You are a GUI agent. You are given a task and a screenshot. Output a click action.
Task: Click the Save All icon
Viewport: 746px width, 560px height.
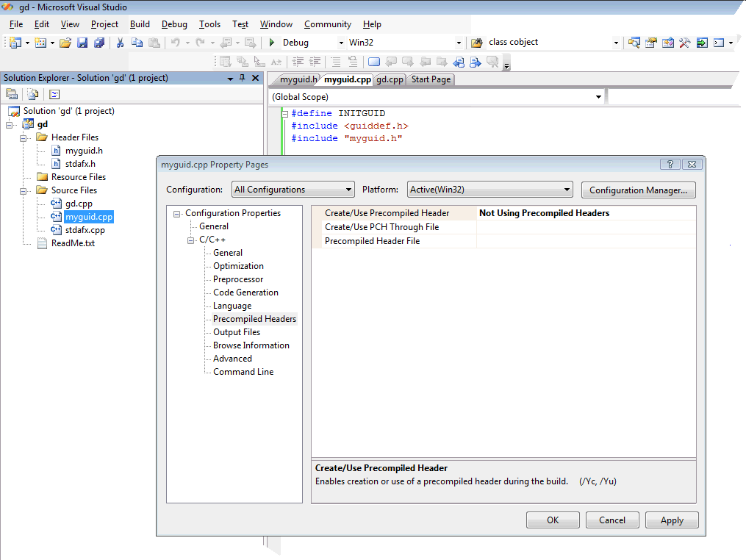pyautogui.click(x=99, y=43)
